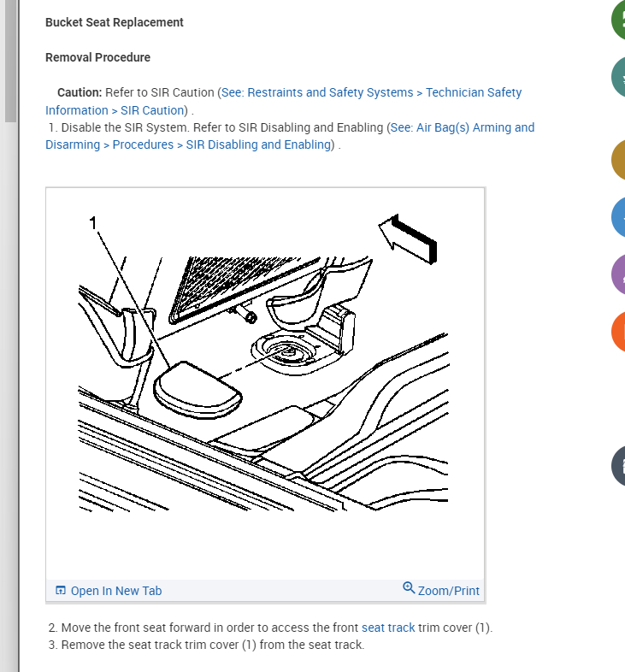Click the dark gray circular sidebar icon
The height and width of the screenshot is (672, 625).
[x=618, y=466]
